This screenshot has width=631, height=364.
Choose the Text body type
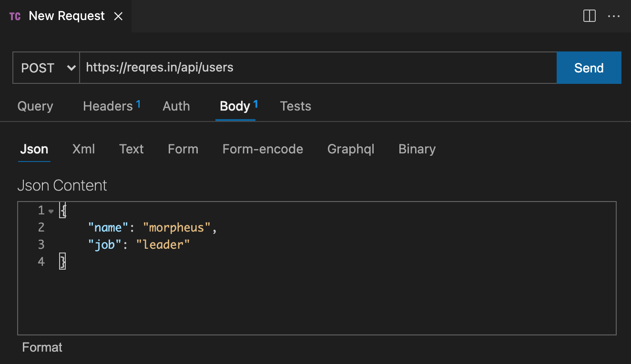click(x=132, y=149)
